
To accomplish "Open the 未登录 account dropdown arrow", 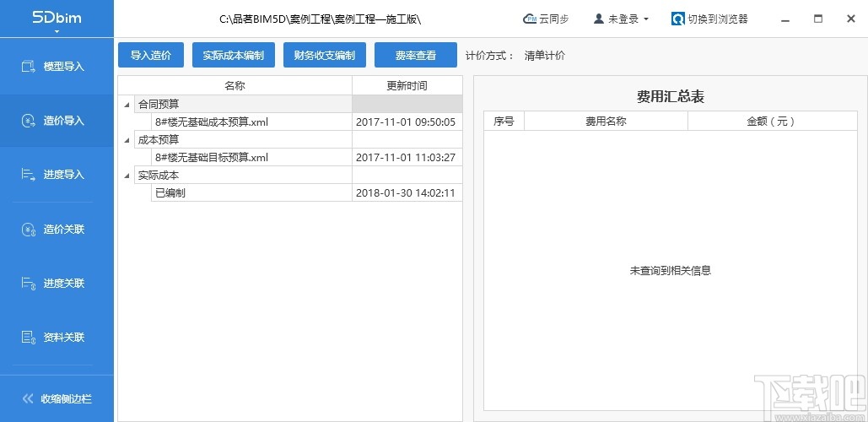I will point(646,19).
